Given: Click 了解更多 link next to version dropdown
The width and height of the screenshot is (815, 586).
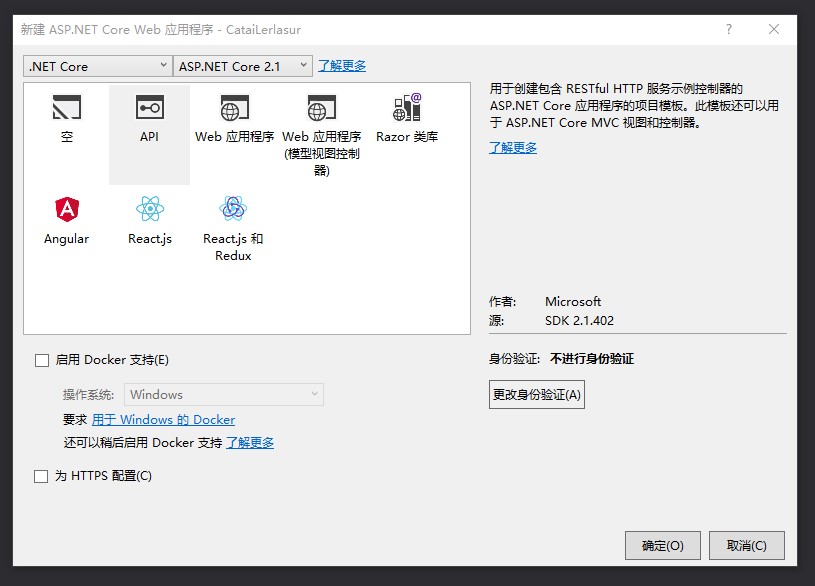Looking at the screenshot, I should click(342, 66).
